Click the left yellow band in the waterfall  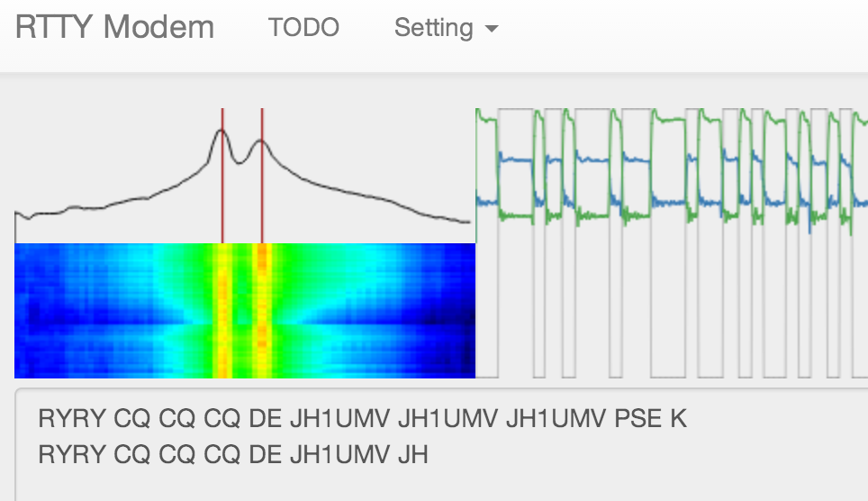click(x=222, y=311)
